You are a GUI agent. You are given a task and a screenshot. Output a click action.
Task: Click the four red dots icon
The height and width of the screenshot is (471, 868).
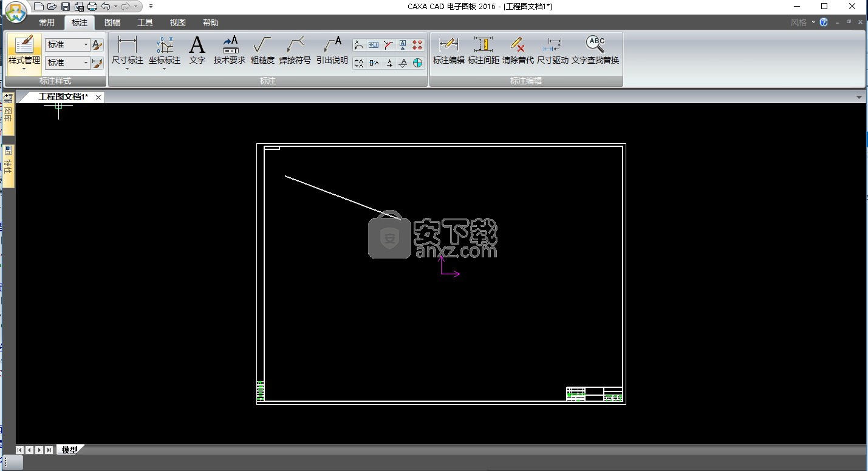[417, 45]
